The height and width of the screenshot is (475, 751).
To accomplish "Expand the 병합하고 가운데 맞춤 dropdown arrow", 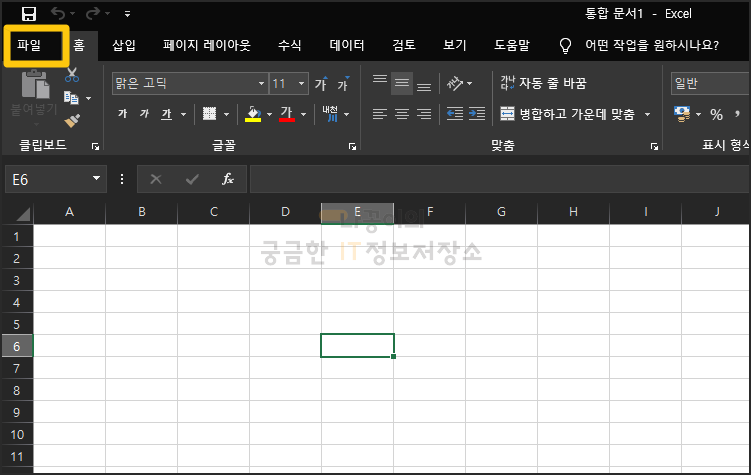I will pyautogui.click(x=648, y=114).
